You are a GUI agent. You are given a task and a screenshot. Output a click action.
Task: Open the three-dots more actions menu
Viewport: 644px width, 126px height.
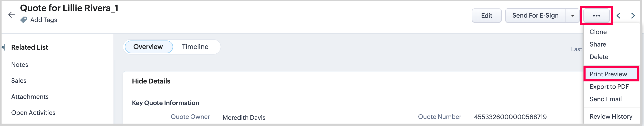pos(596,16)
